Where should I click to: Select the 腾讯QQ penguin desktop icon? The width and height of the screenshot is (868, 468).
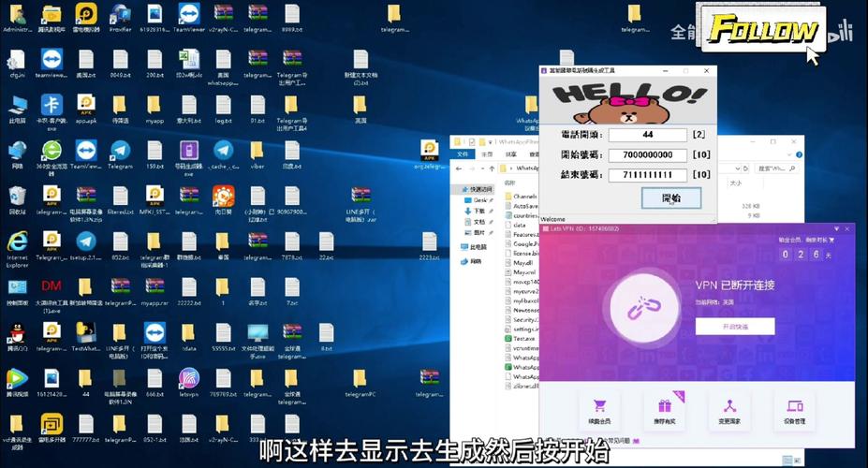pos(17,338)
